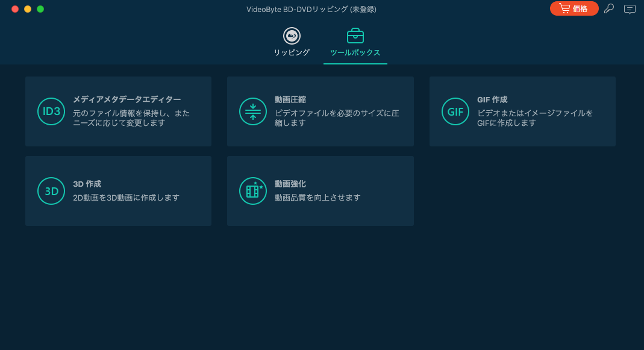644x350 pixels.
Task: Click the video enhancement filmstrip icon
Action: tap(253, 191)
